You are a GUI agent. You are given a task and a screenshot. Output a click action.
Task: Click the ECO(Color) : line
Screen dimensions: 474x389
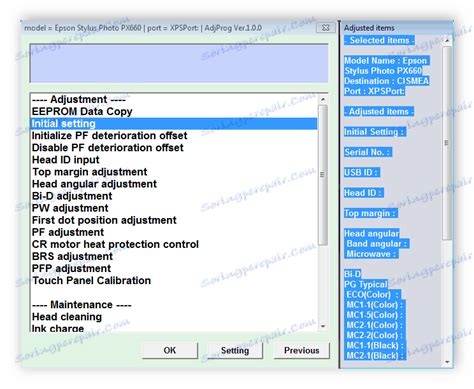(x=372, y=295)
